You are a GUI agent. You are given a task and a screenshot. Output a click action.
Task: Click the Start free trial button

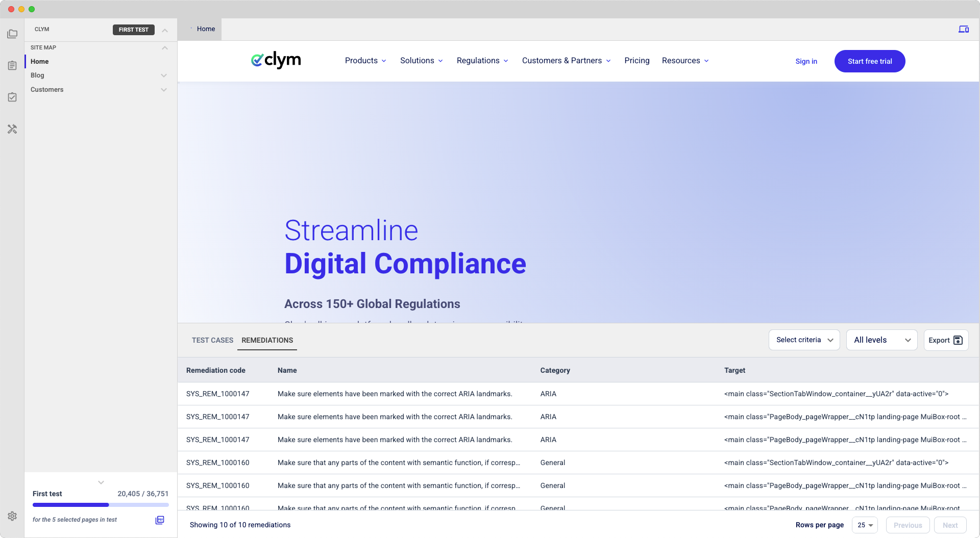pos(870,61)
